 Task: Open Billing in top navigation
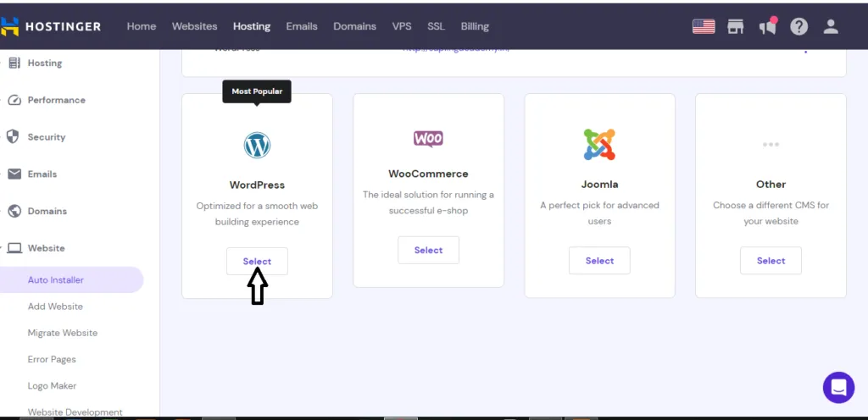[x=475, y=26]
